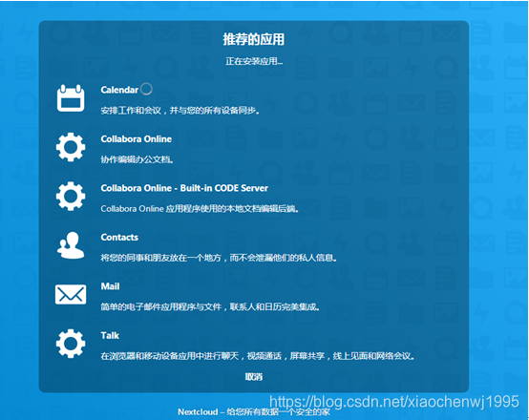
Task: Click the Calendar description 安排工作和会议
Action: click(180, 111)
